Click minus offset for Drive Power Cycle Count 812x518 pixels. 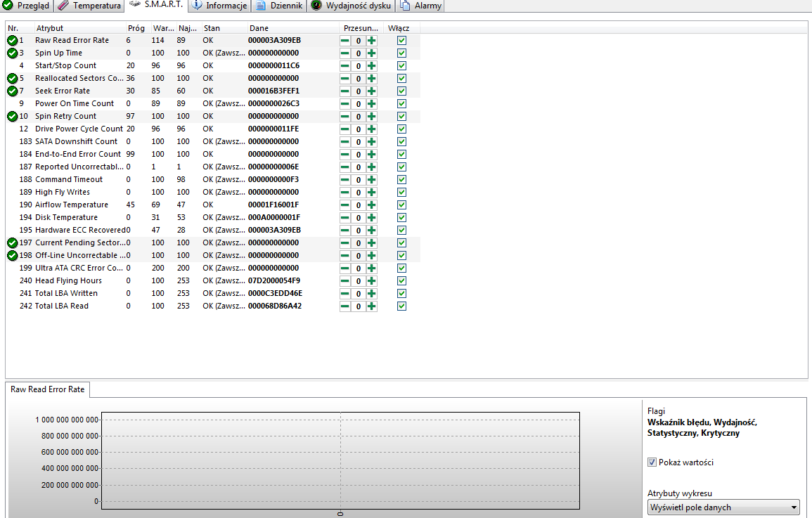coord(345,129)
